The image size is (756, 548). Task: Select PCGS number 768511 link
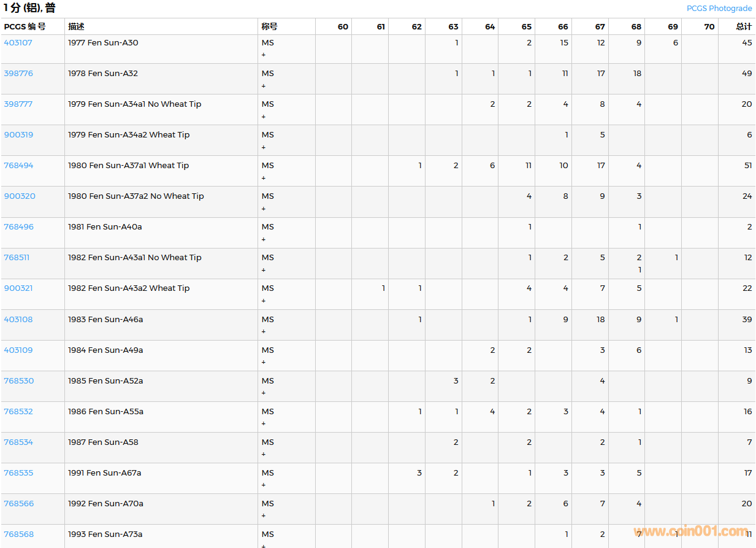17,258
